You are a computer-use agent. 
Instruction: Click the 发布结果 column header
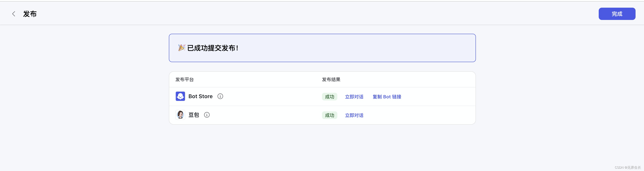click(x=331, y=80)
